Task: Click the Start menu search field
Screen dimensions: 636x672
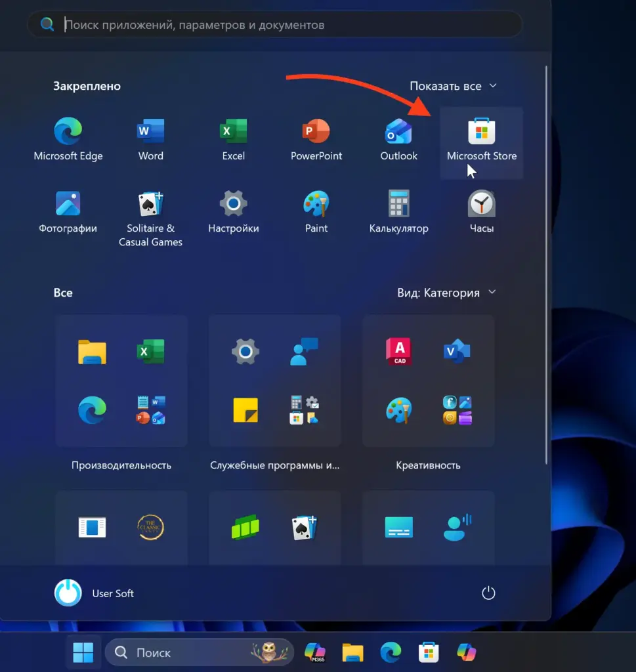Action: point(275,24)
